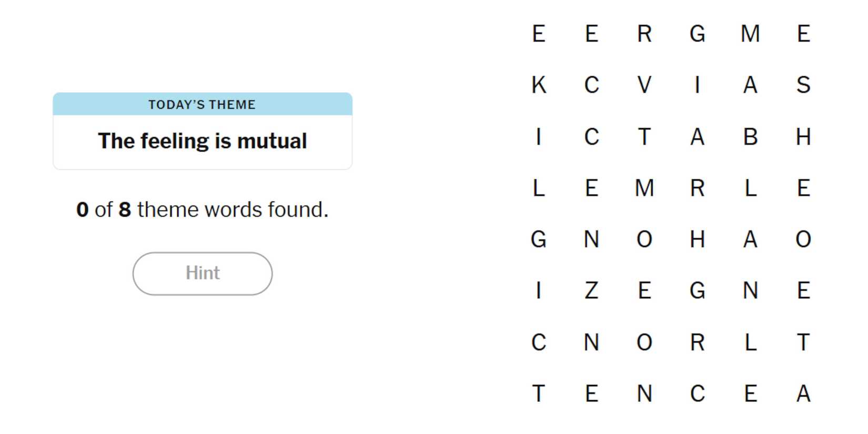This screenshot has height=434, width=868.
Task: Select the I left of letter Z
Action: pos(538,290)
